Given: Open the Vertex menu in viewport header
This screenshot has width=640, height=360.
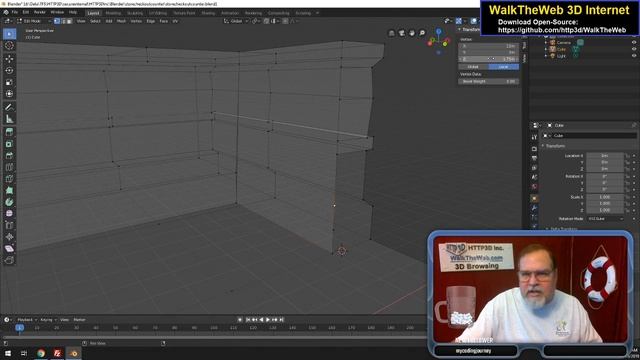Looking at the screenshot, I should [x=136, y=21].
